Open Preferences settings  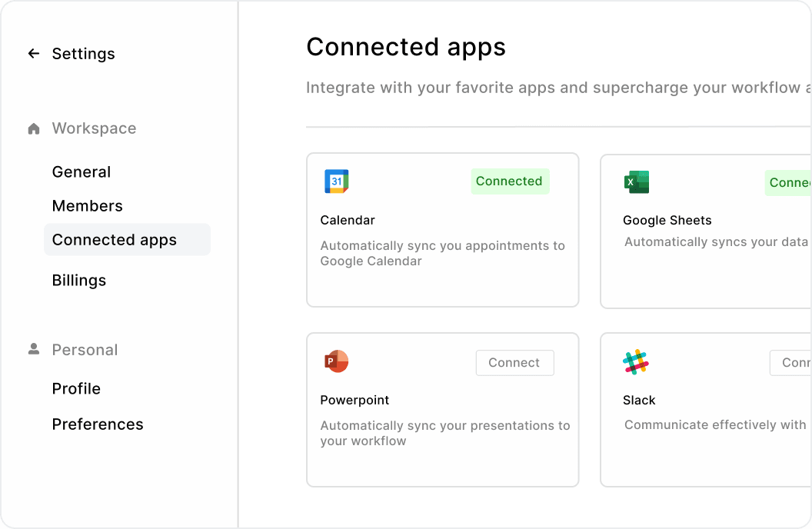point(98,424)
